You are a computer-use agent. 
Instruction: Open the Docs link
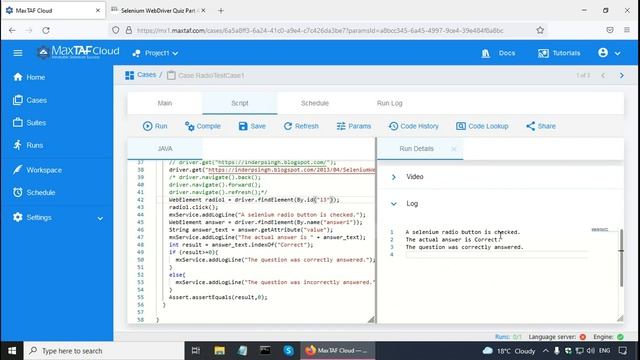tap(498, 53)
